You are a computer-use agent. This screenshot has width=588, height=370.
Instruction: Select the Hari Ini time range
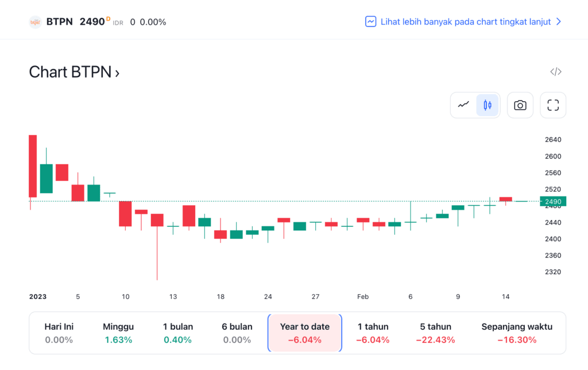tap(59, 333)
